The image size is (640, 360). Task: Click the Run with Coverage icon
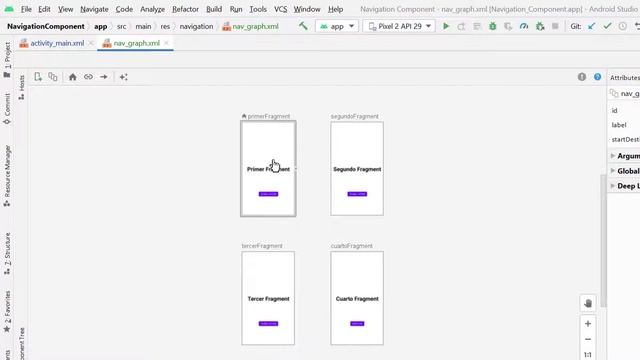[508, 26]
